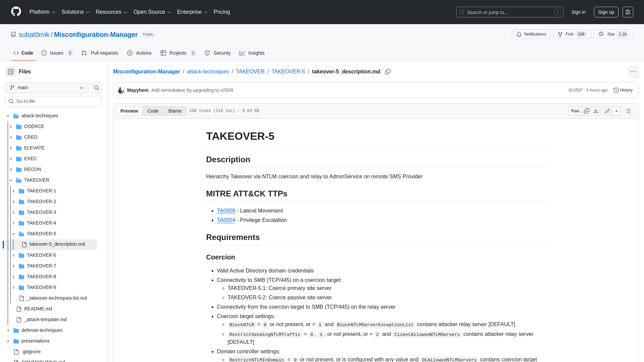Screen dimensions: 644x362
Task: Collapse the file tree side panel
Action: [x=10, y=71]
